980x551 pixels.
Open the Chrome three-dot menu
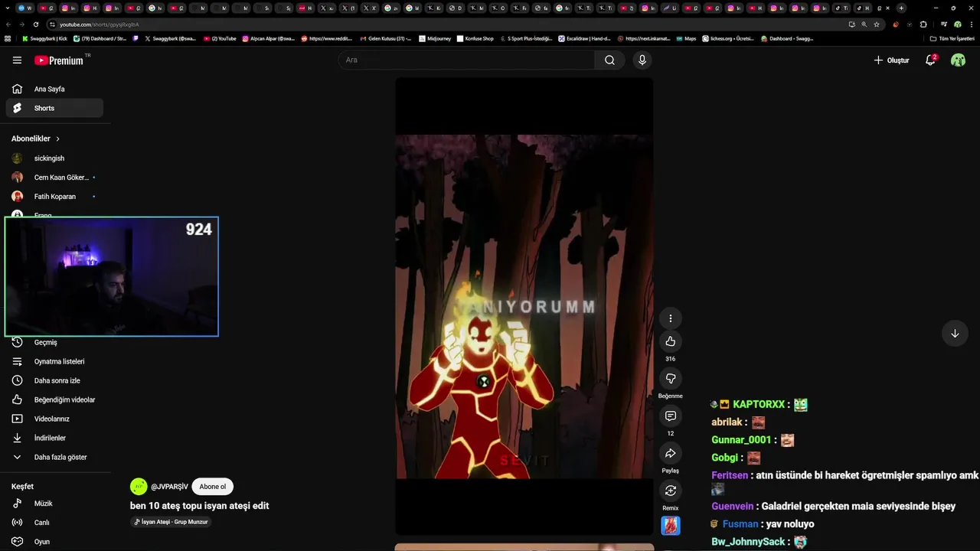click(x=972, y=24)
